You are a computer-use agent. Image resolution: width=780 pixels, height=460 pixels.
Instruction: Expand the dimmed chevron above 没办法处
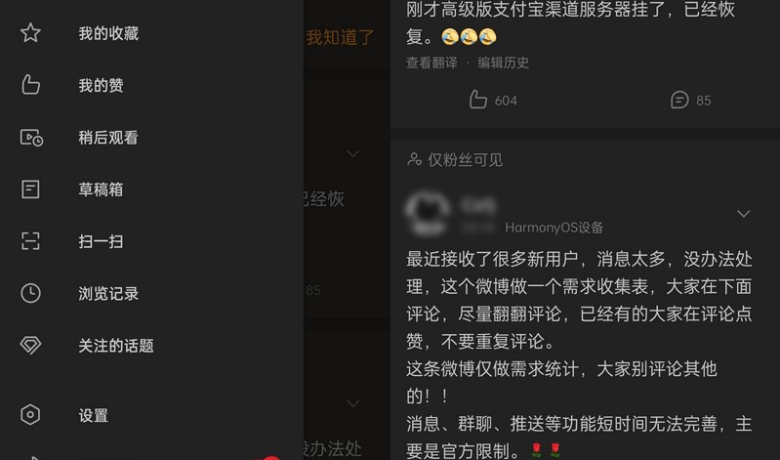click(353, 403)
